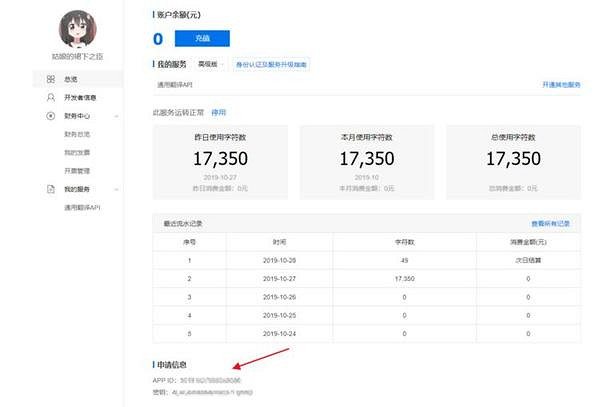Image resolution: width=614 pixels, height=407 pixels.
Task: Collapse the 财务中心 sidebar section arrow
Action: pyautogui.click(x=116, y=116)
